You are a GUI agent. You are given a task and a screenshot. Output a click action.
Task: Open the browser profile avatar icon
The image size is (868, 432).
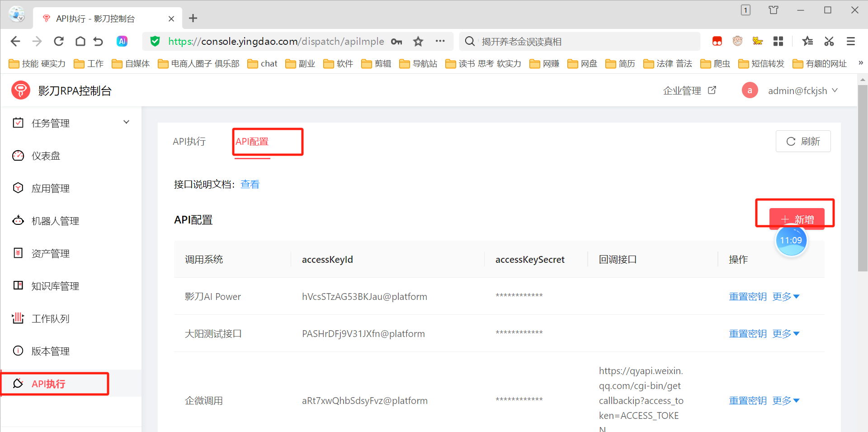[17, 14]
